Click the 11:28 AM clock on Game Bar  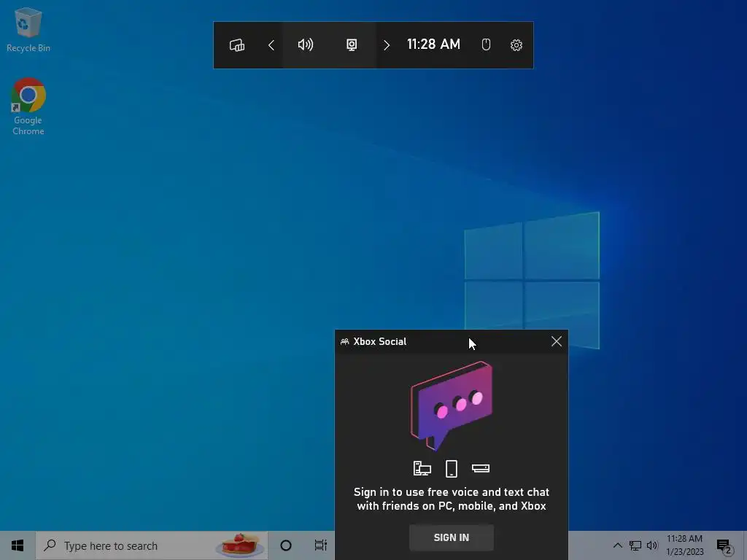click(433, 44)
